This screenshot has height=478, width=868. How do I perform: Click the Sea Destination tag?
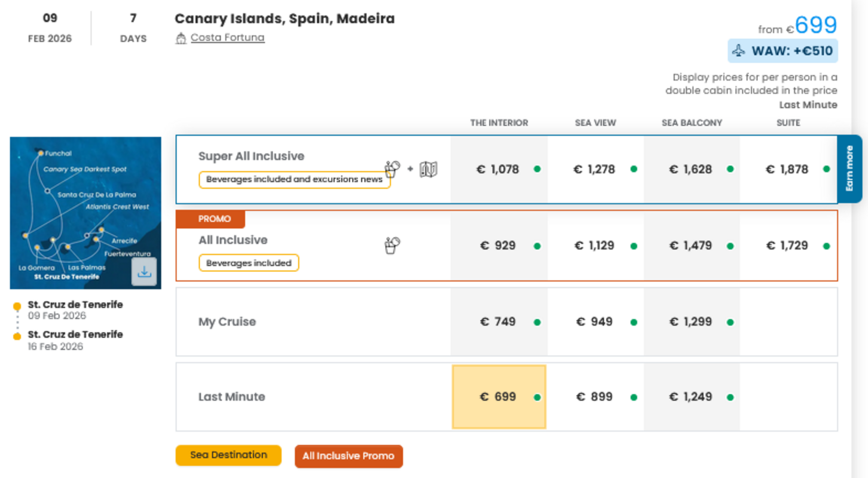pos(228,455)
